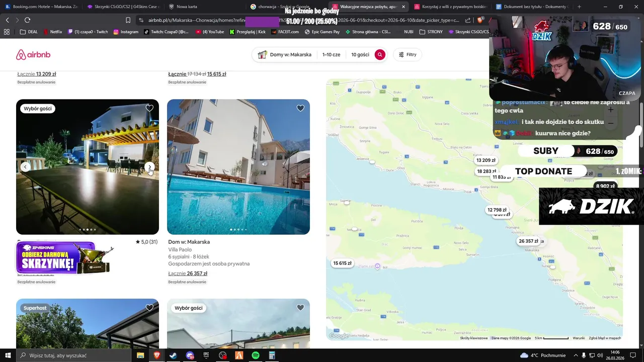Close the active Airbnb tab
This screenshot has width=644, height=362.
tap(403, 7)
